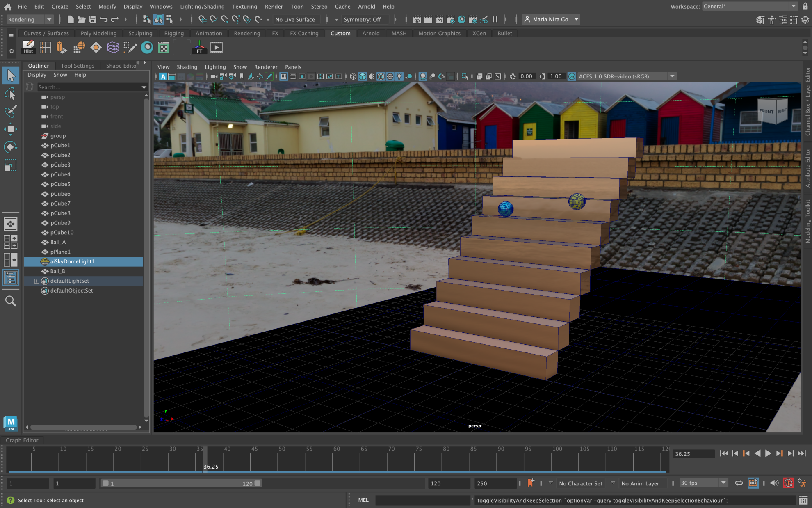Screen dimensions: 812x508
Task: Click the Maya home icon
Action: pyautogui.click(x=7, y=7)
